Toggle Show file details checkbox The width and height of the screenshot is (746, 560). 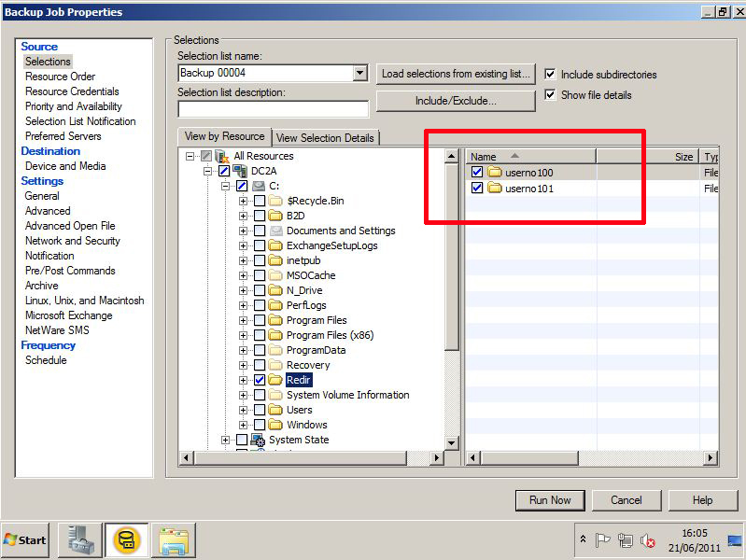(550, 94)
